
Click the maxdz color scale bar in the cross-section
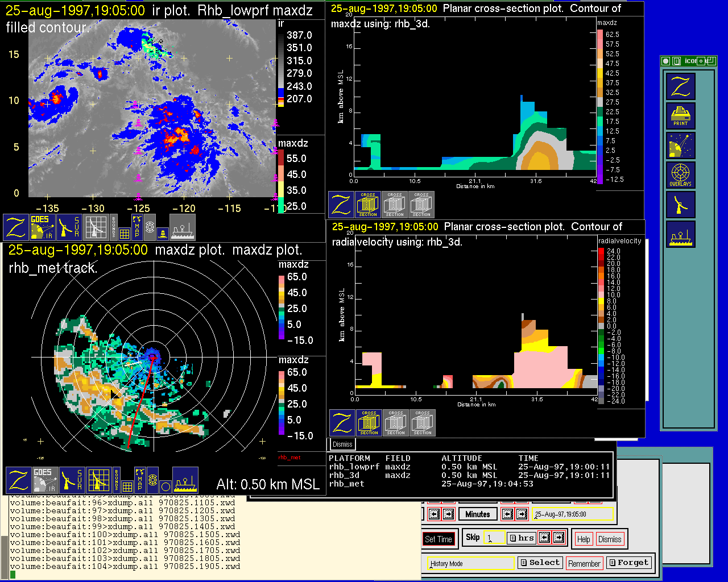point(600,107)
